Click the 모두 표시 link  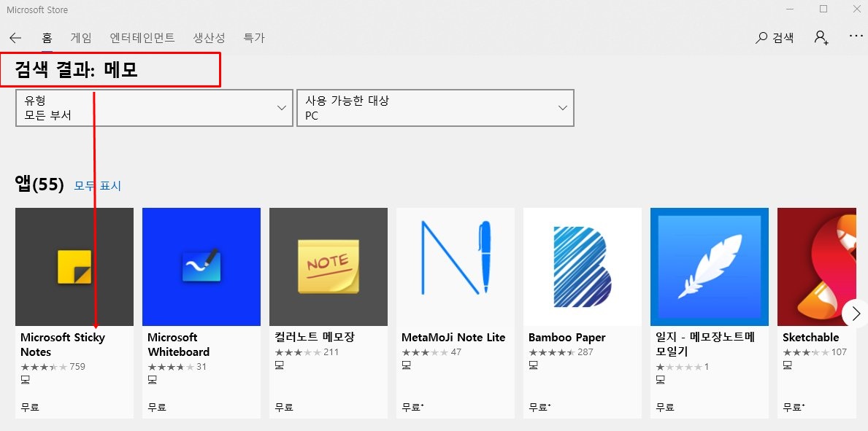(x=97, y=186)
